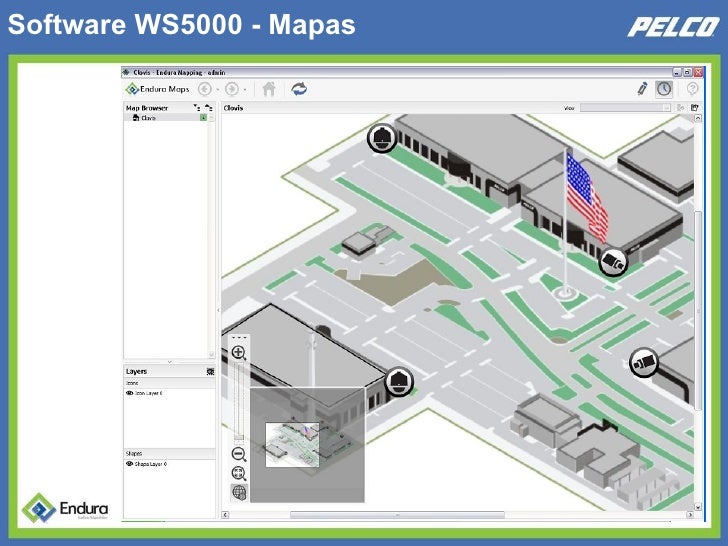The width and height of the screenshot is (728, 546).
Task: Click green status indicator on Clovis row
Action: pos(203,118)
